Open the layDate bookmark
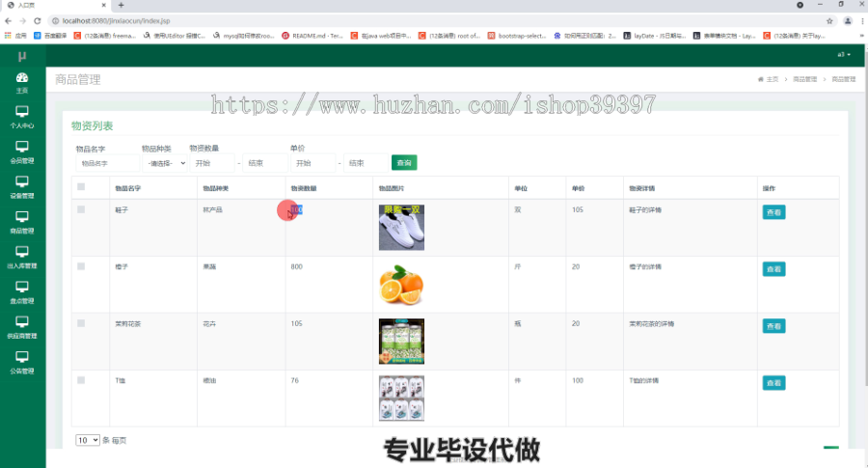Image resolution: width=868 pixels, height=468 pixels. pos(654,36)
